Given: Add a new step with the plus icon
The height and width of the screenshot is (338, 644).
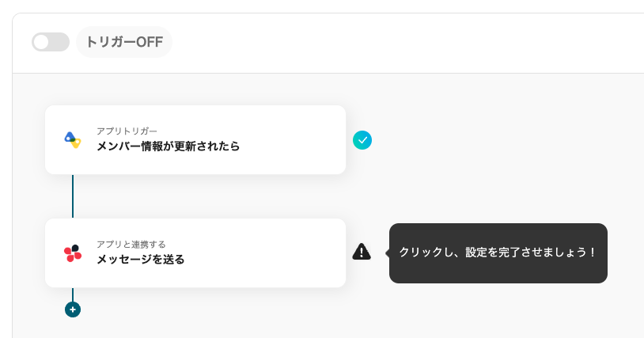Looking at the screenshot, I should click(x=73, y=310).
